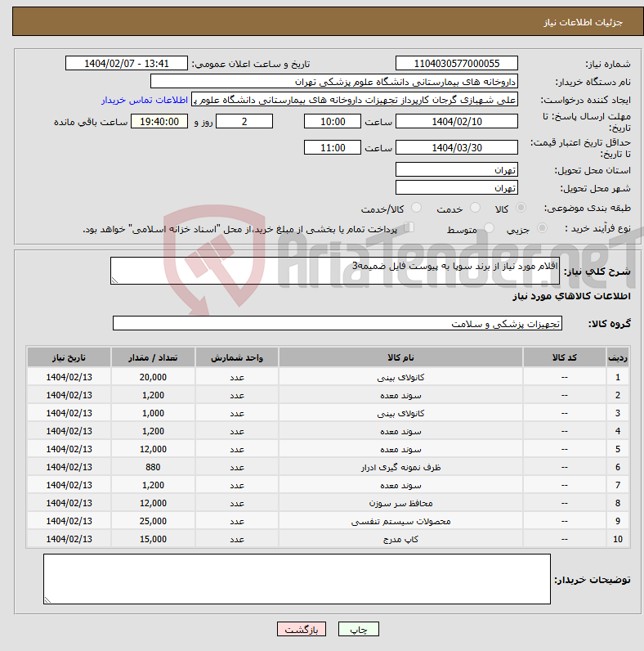Click کاپ مدرج item
This screenshot has height=651, width=644.
pyautogui.click(x=400, y=539)
